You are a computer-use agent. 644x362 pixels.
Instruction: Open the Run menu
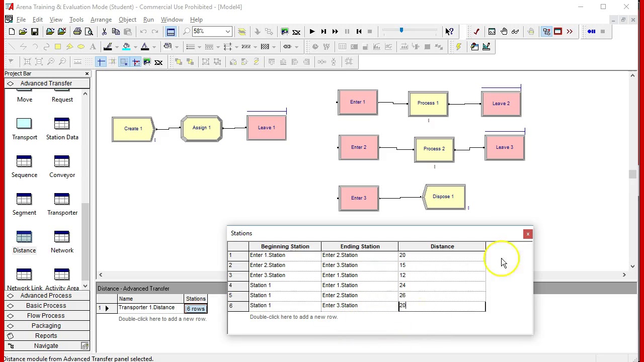pos(148,20)
